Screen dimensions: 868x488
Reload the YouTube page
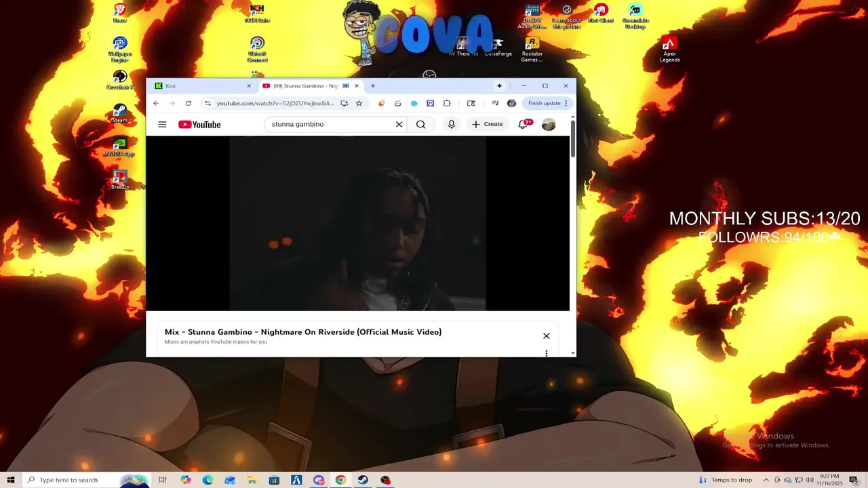point(188,103)
